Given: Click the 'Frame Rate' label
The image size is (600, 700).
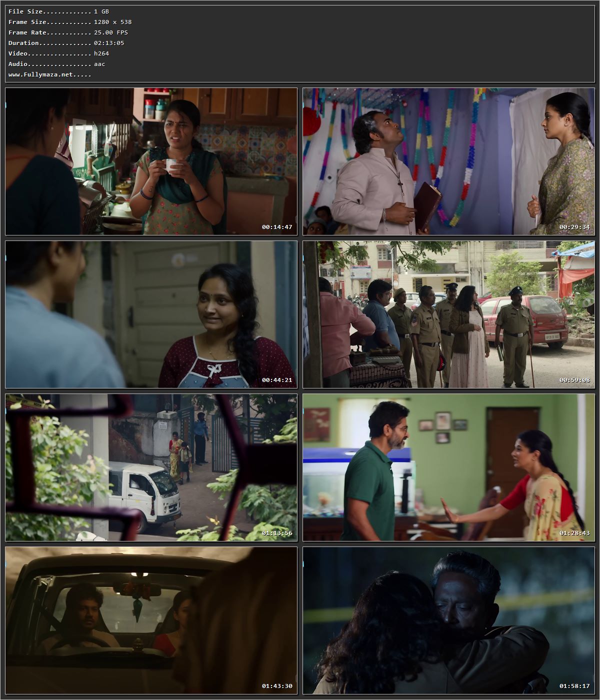Looking at the screenshot, I should tap(27, 32).
